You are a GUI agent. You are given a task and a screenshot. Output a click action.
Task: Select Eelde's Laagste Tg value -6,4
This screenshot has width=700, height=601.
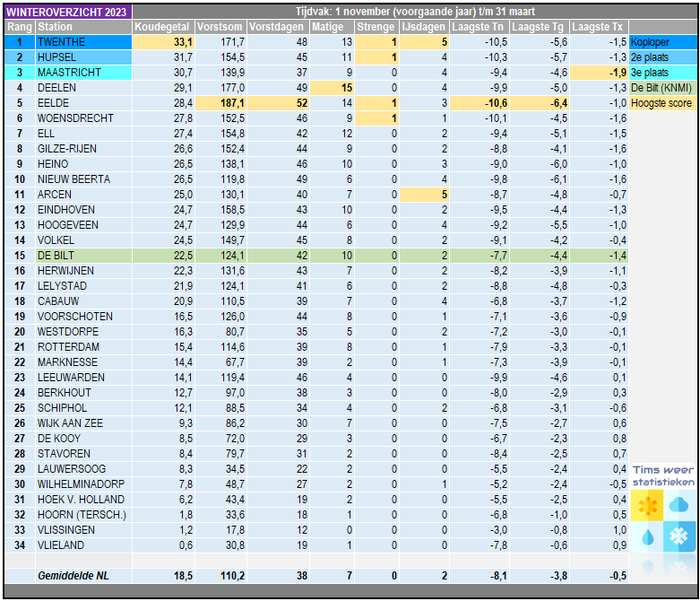click(x=540, y=103)
